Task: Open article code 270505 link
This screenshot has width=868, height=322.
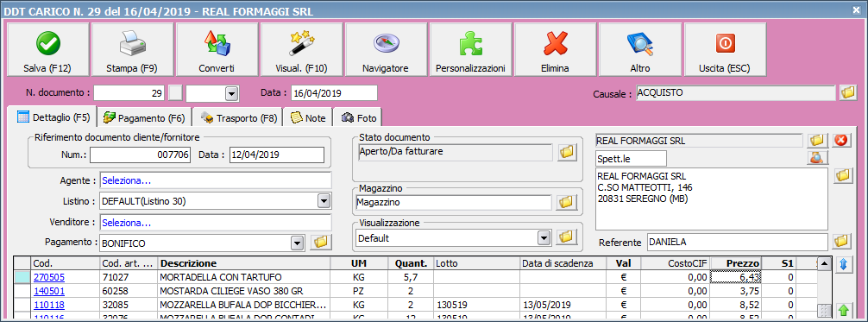Action: 48,276
